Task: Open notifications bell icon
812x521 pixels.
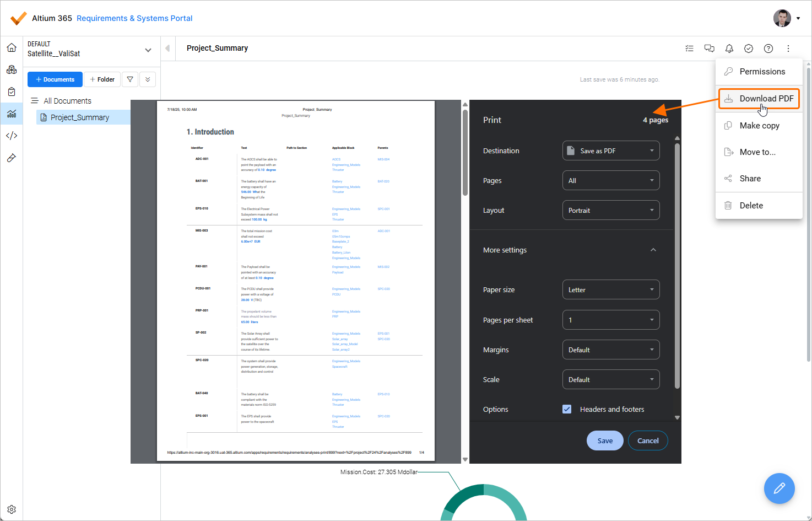Action: coord(729,49)
